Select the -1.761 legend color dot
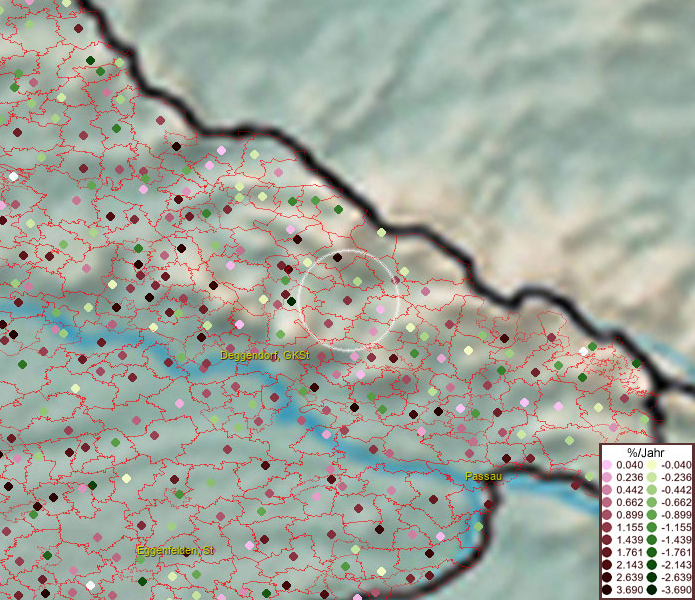The image size is (695, 600). point(652,553)
